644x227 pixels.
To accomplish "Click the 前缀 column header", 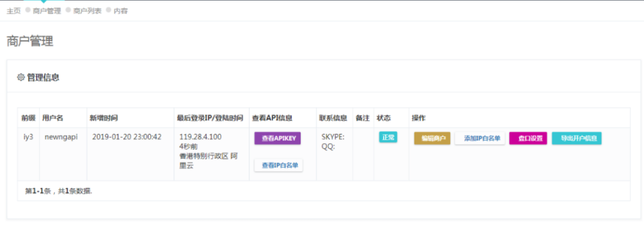I will click(28, 118).
